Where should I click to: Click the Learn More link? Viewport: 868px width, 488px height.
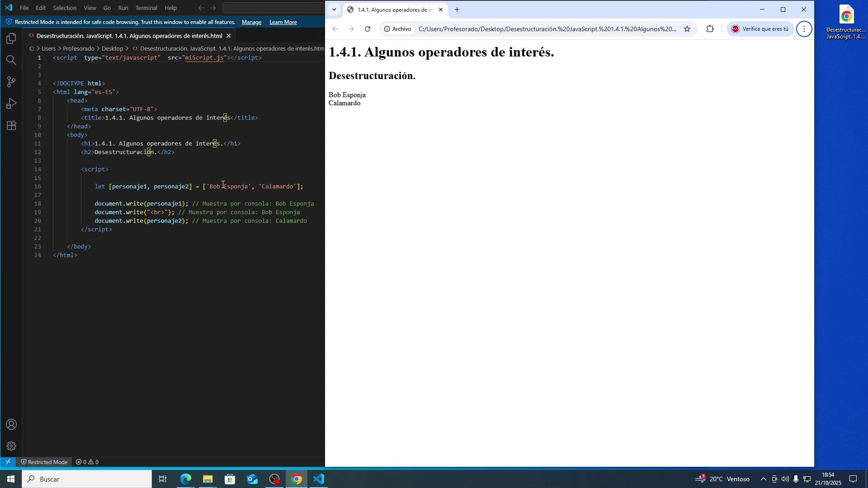(283, 22)
